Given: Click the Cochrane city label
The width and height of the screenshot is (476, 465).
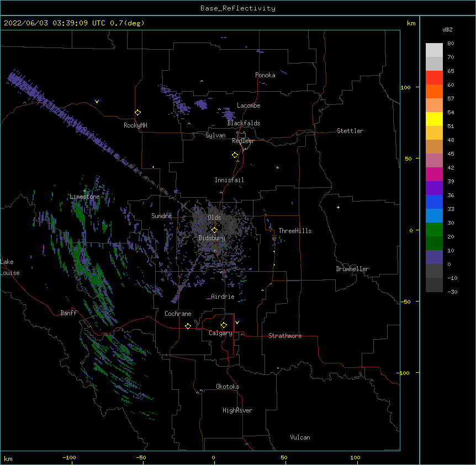Looking at the screenshot, I should [x=178, y=314].
